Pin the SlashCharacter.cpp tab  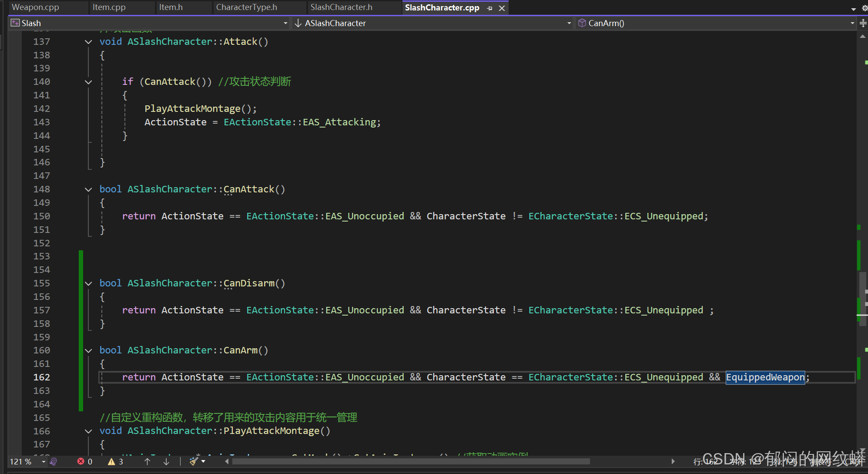pyautogui.click(x=489, y=8)
